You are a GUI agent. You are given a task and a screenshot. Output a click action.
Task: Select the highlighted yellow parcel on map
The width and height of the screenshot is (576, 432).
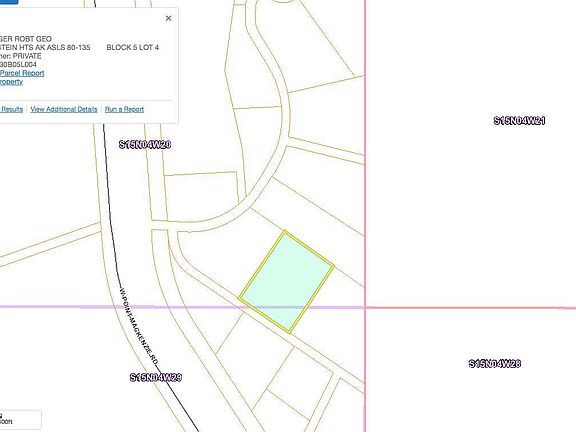(x=286, y=282)
